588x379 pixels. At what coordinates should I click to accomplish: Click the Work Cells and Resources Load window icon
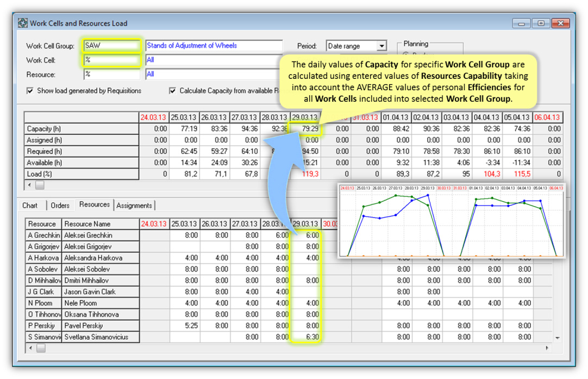[23, 23]
